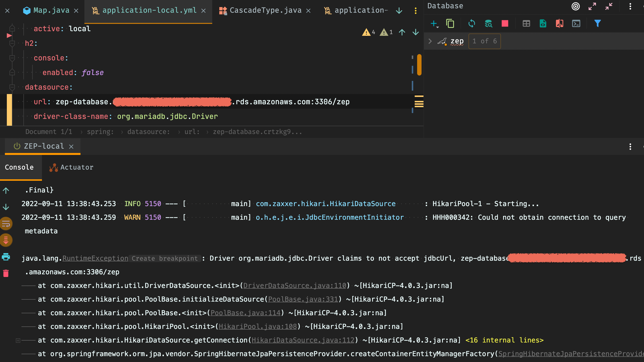The height and width of the screenshot is (362, 644).
Task: Click the spring breadcrumb
Action: pos(100,132)
